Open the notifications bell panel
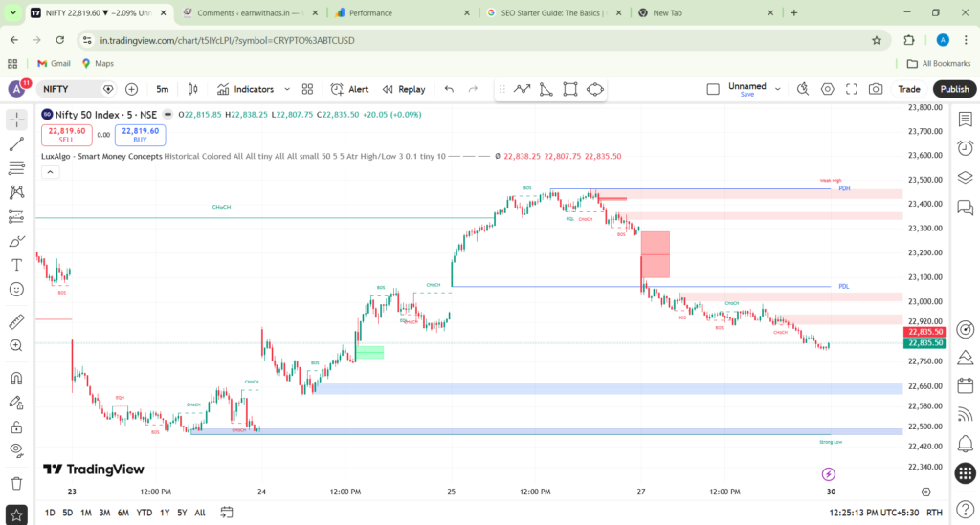Viewport: 980px width, 525px height. (966, 444)
